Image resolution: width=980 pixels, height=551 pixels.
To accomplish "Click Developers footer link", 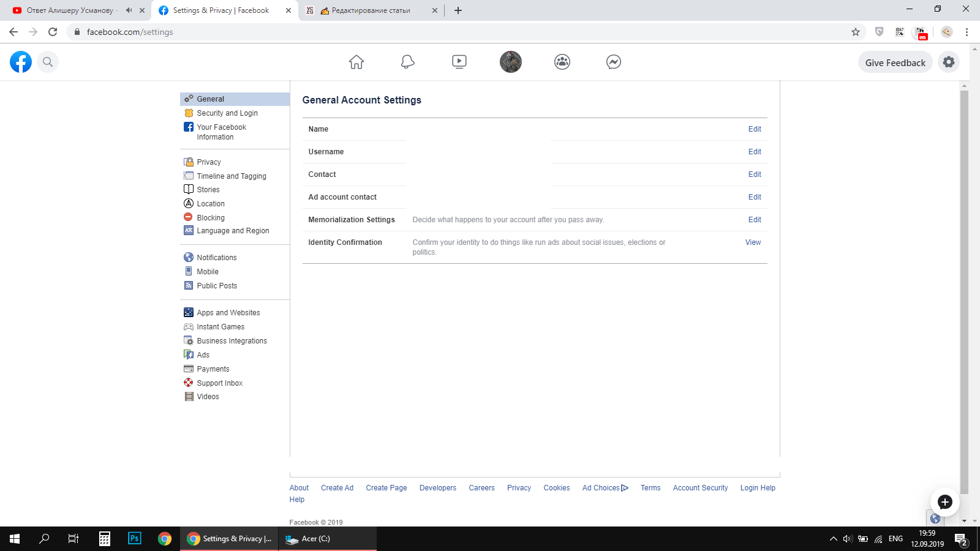I will tap(438, 488).
